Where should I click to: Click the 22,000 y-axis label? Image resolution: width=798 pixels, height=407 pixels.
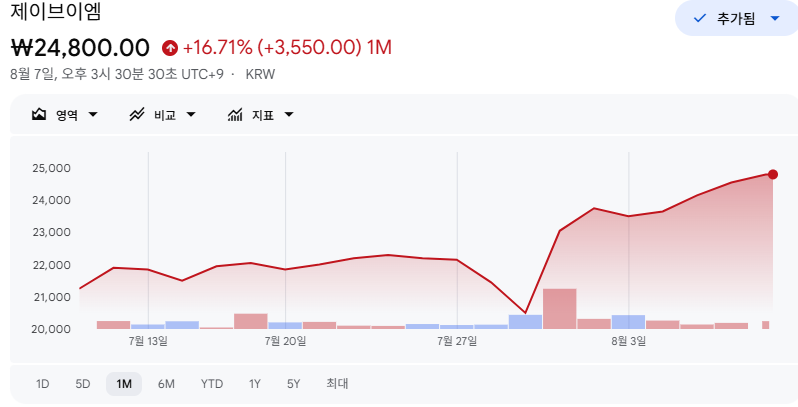[51, 265]
